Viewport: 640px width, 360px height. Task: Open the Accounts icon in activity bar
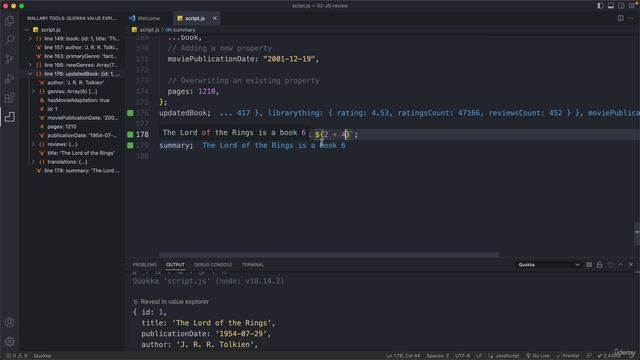click(9, 322)
